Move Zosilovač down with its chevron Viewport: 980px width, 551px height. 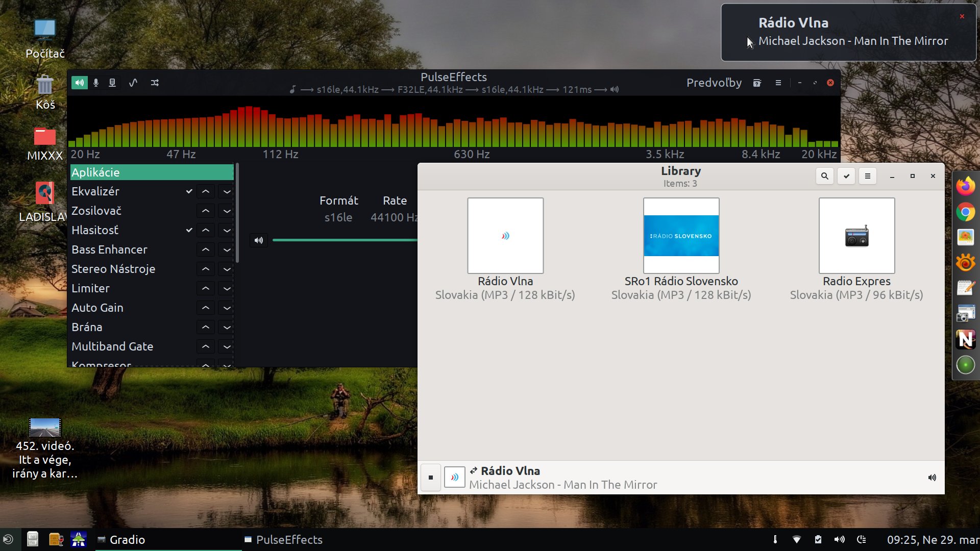pyautogui.click(x=227, y=211)
